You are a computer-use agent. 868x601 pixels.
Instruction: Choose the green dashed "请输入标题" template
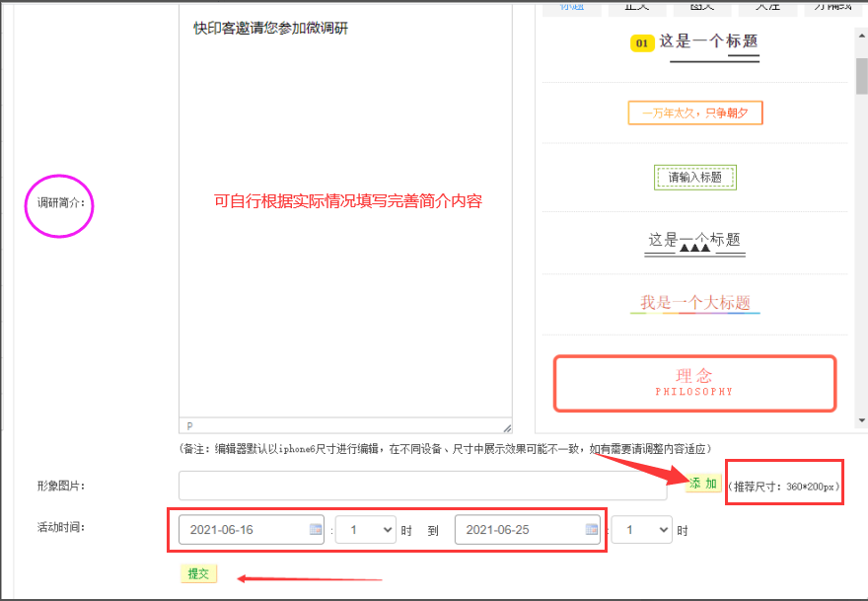click(x=695, y=178)
